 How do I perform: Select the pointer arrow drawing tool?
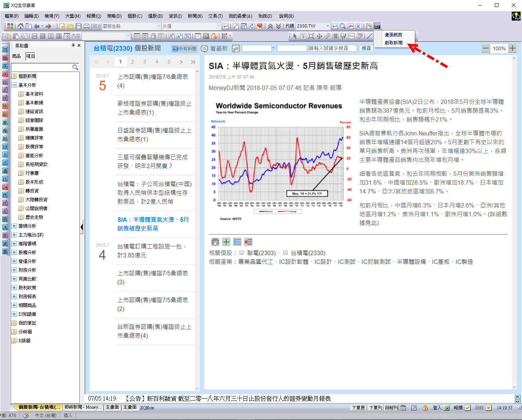point(295,36)
